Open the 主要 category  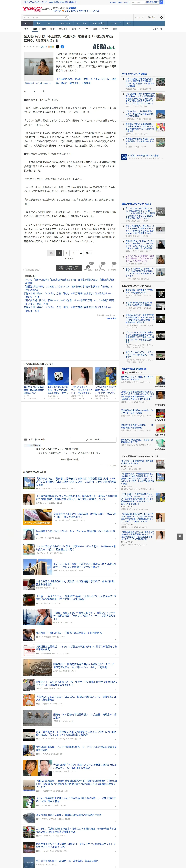(26, 29)
